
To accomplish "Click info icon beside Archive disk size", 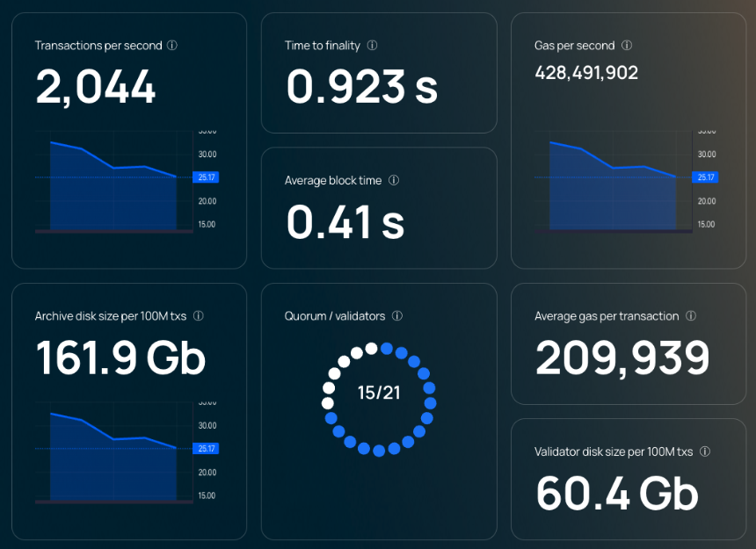I will pyautogui.click(x=199, y=316).
